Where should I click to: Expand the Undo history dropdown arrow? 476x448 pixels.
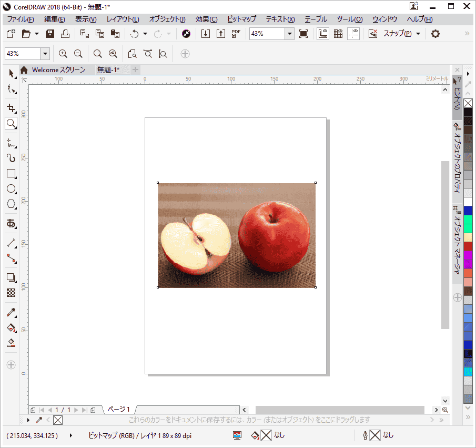point(145,34)
